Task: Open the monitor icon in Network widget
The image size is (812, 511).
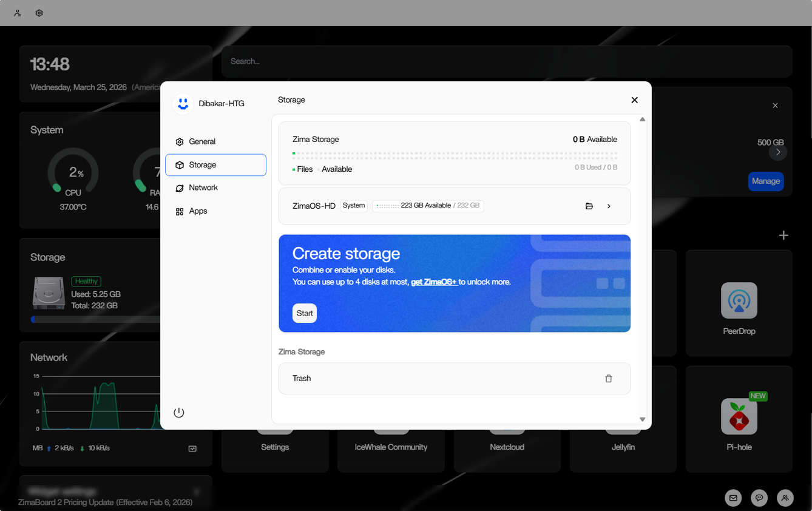Action: point(192,448)
